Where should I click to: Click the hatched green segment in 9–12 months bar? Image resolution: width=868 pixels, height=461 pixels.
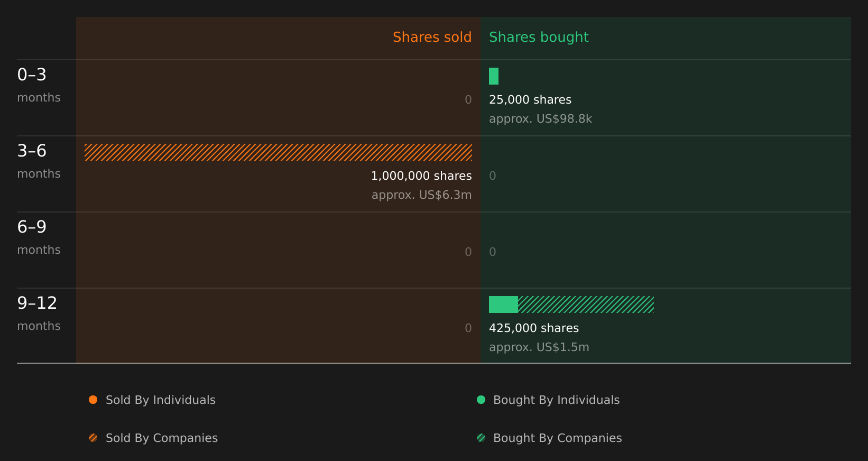(x=586, y=305)
